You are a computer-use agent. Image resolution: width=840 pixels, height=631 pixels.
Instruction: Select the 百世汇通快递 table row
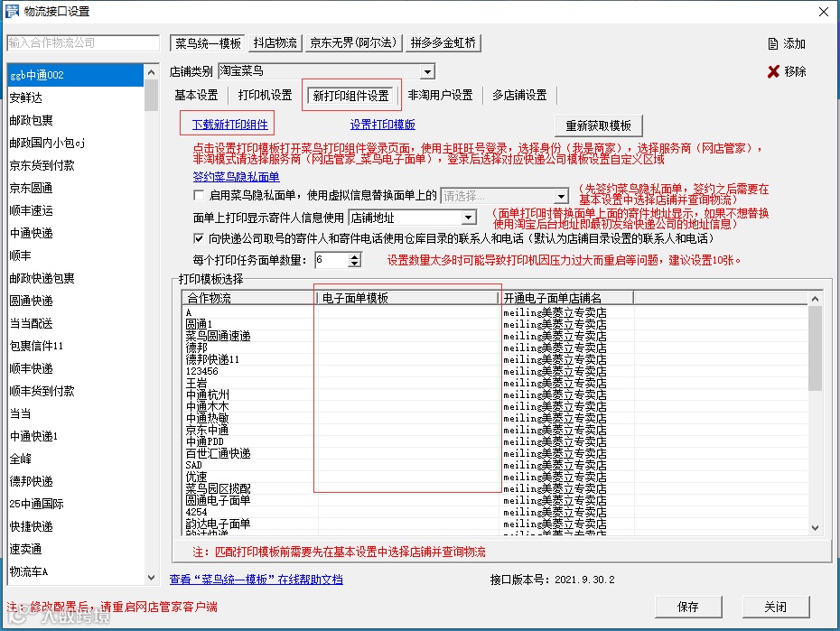(x=495, y=453)
